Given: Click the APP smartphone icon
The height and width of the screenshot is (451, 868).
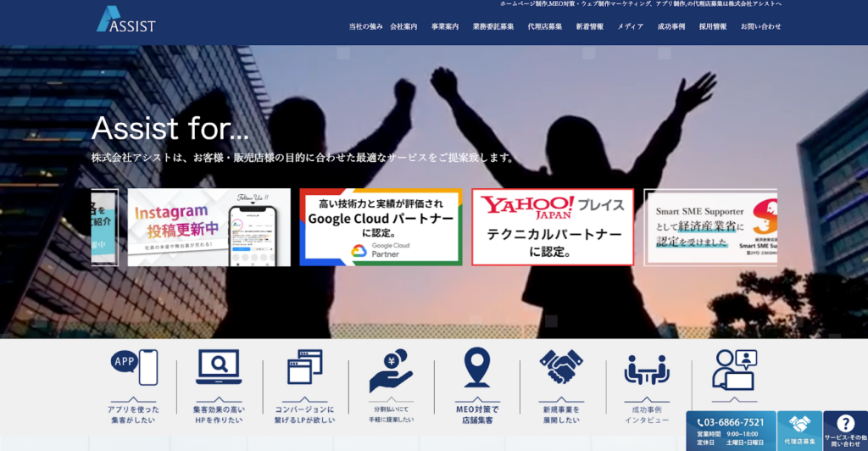Looking at the screenshot, I should pyautogui.click(x=134, y=367).
